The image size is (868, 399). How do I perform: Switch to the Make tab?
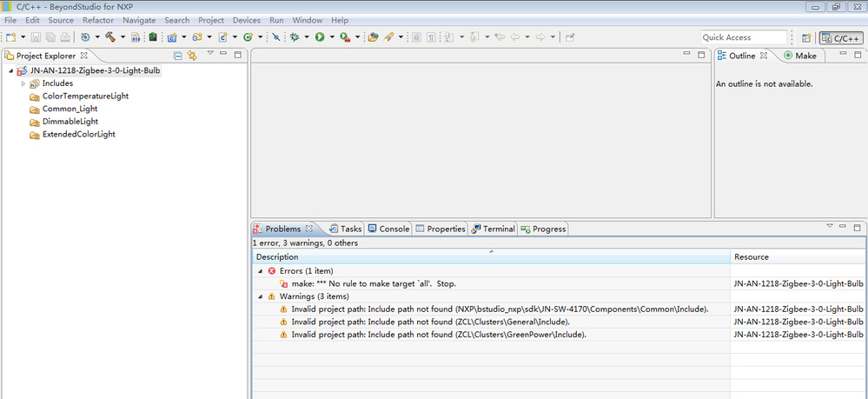[800, 56]
